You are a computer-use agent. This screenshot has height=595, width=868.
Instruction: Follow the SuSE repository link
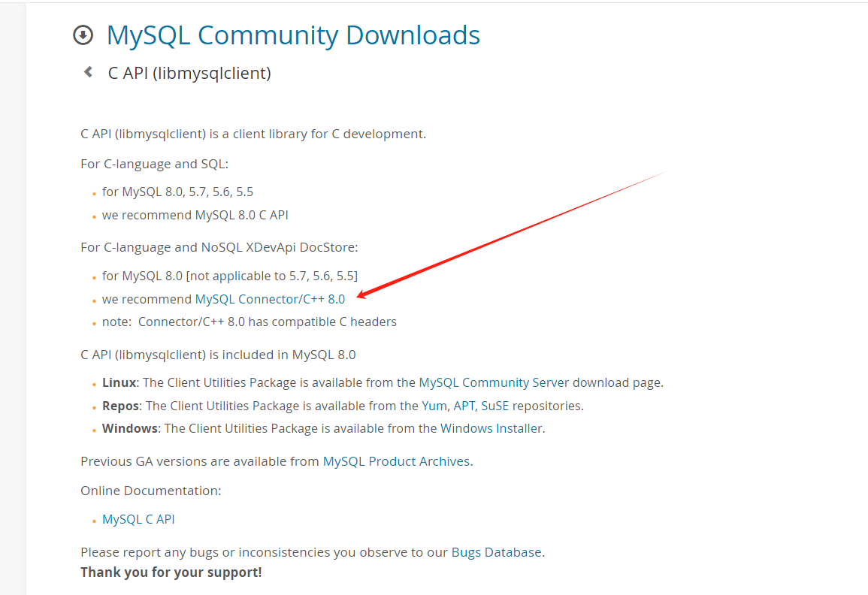pos(495,406)
